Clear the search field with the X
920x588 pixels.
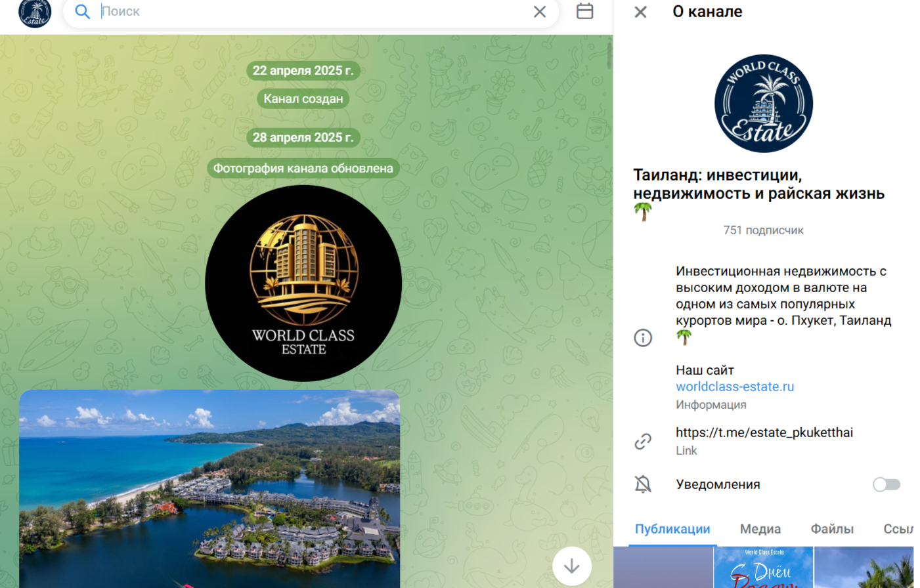pyautogui.click(x=540, y=12)
